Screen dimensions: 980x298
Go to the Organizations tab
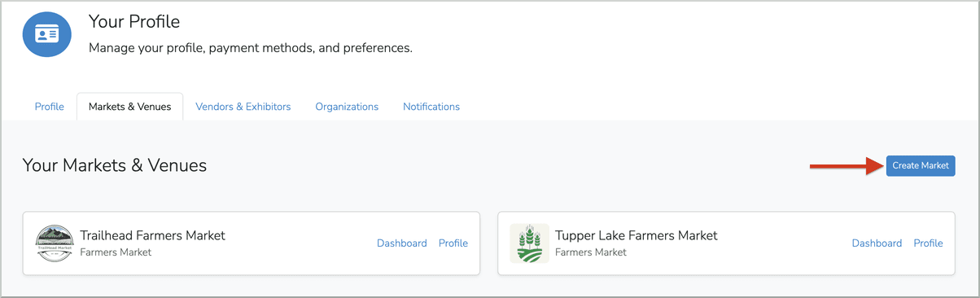pyautogui.click(x=347, y=107)
